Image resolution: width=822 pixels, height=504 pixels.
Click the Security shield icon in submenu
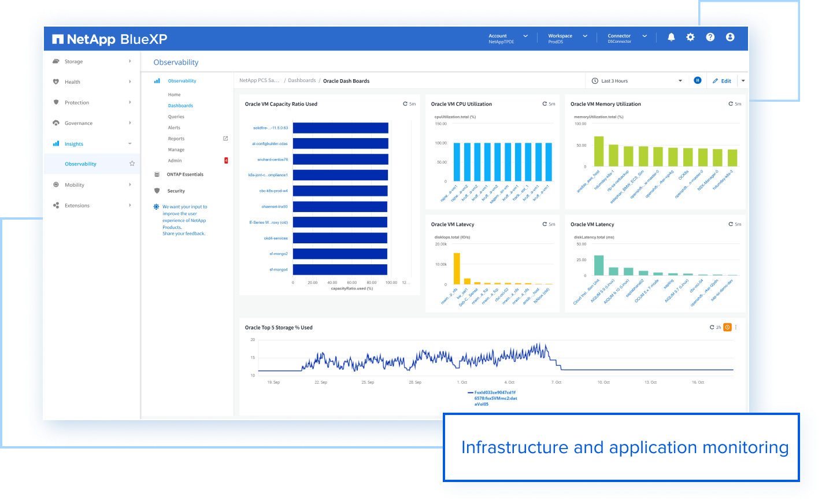(157, 191)
